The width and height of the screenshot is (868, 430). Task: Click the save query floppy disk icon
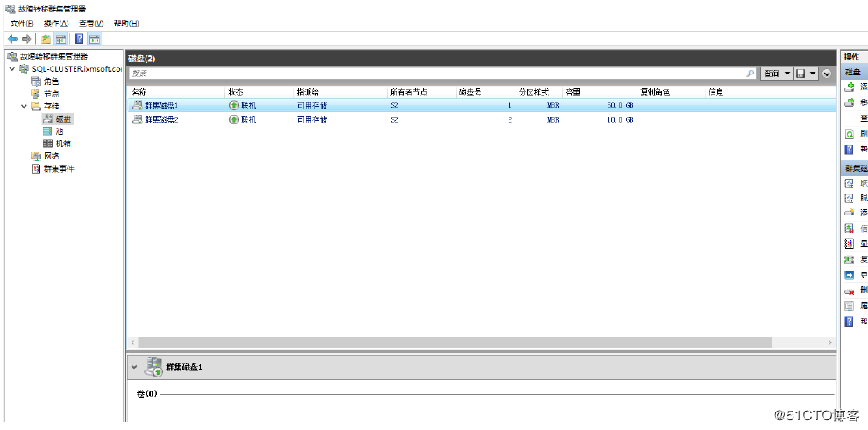pos(800,73)
